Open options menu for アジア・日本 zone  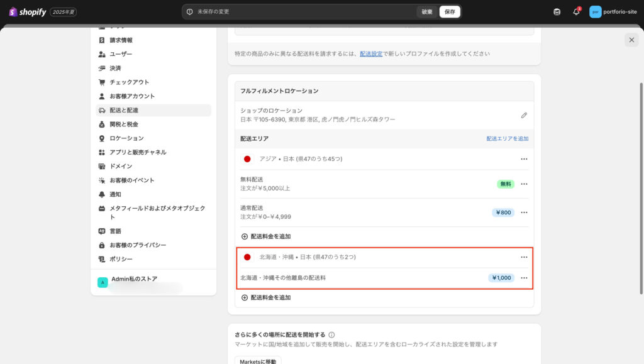coord(524,159)
